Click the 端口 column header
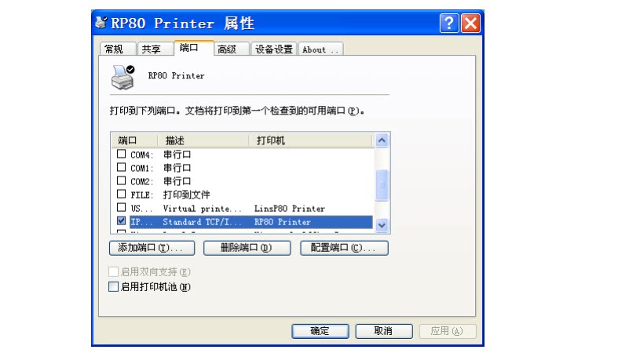 134,140
